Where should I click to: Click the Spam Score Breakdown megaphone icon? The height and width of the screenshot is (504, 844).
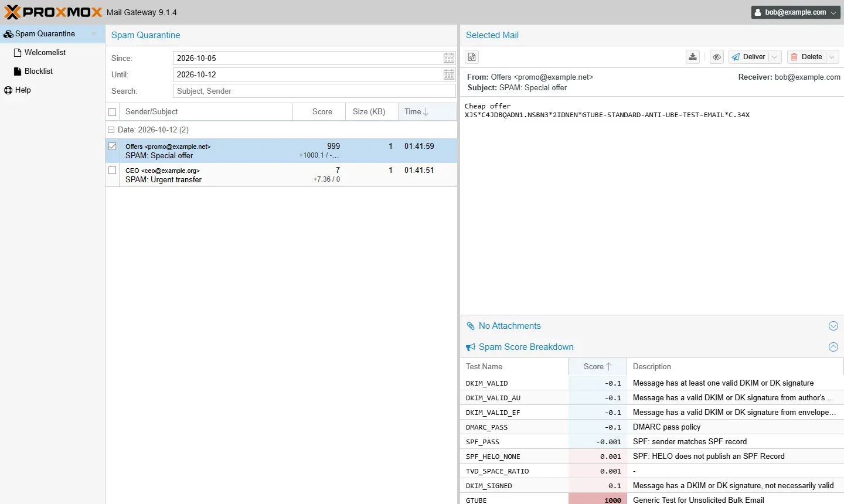click(x=471, y=347)
